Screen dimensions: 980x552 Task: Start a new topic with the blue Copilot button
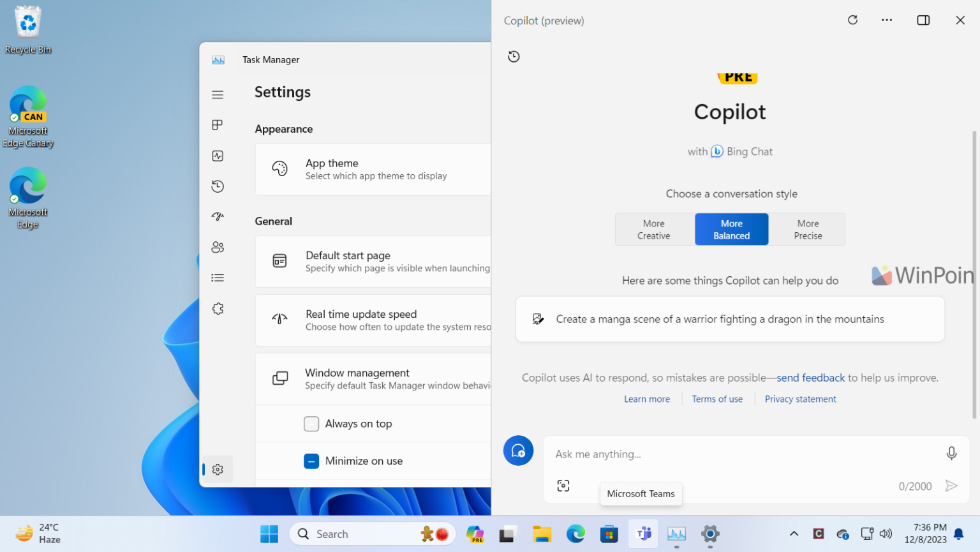(518, 451)
